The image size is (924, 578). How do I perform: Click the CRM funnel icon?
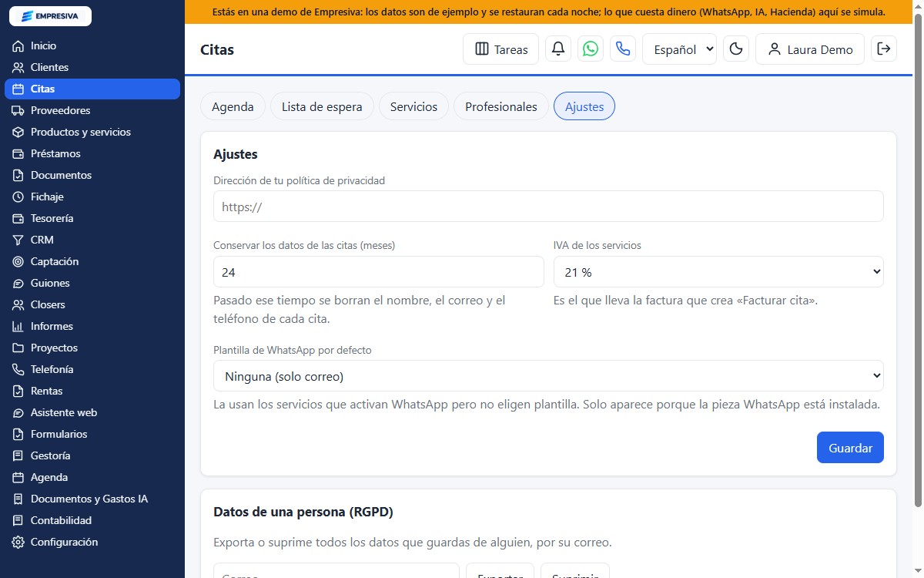[18, 240]
